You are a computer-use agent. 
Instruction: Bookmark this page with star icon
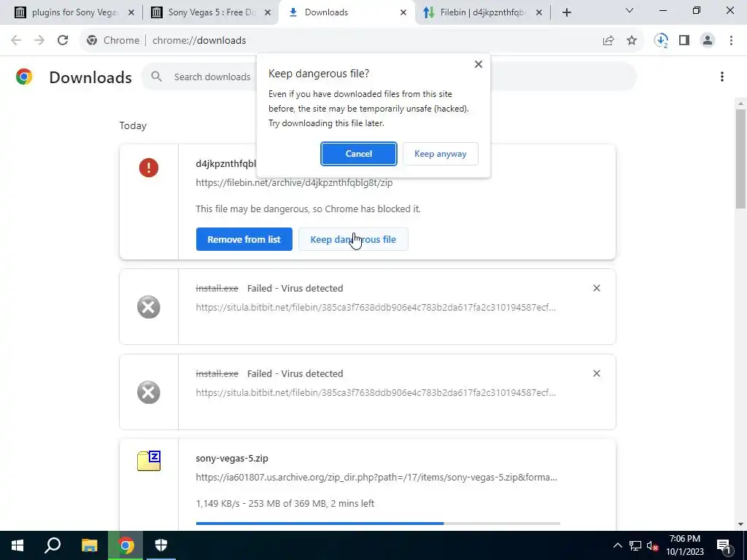click(x=632, y=41)
